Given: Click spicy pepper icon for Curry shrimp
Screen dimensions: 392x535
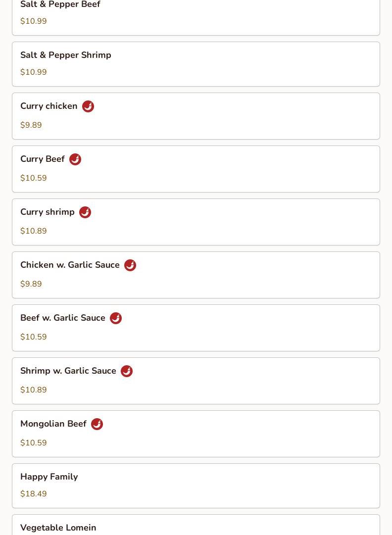Looking at the screenshot, I should point(85,212).
